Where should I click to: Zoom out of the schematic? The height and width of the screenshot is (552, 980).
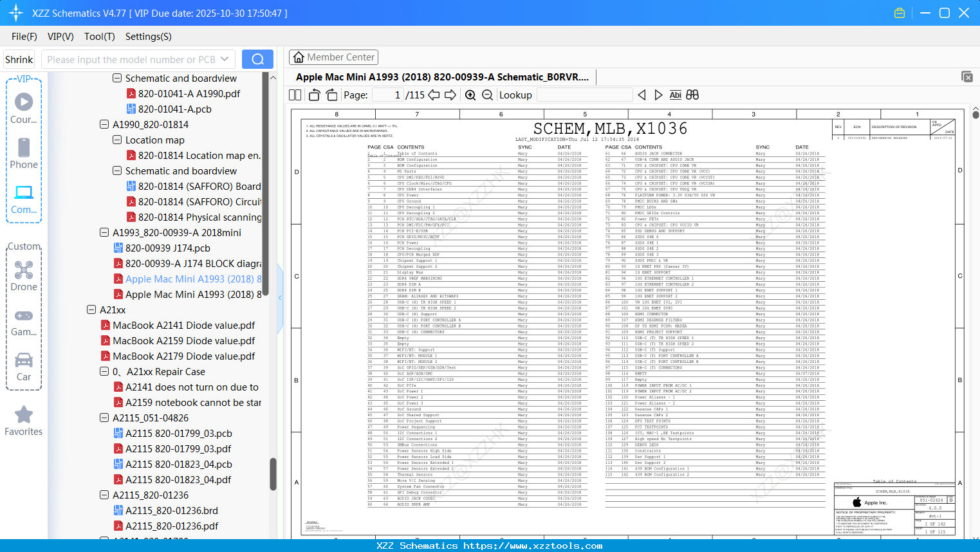pos(487,95)
